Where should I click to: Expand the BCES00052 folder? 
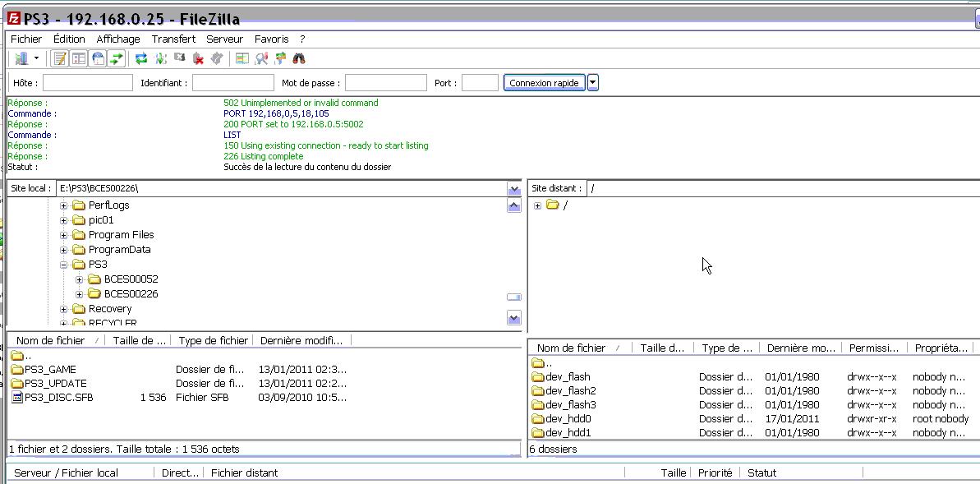pos(80,279)
